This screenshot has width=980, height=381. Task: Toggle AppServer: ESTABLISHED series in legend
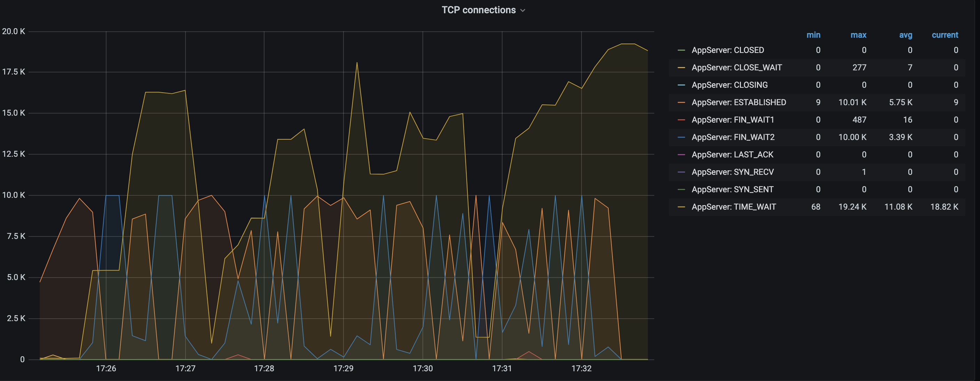(x=738, y=102)
